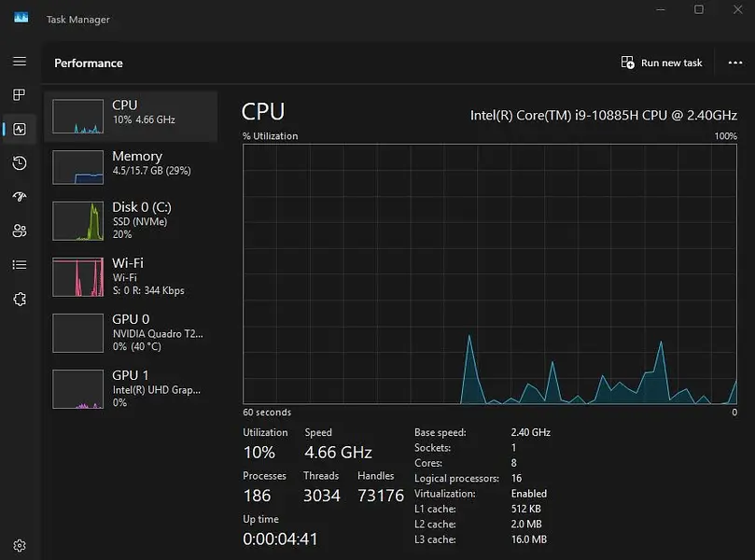Select the Memory performance item

click(x=131, y=166)
